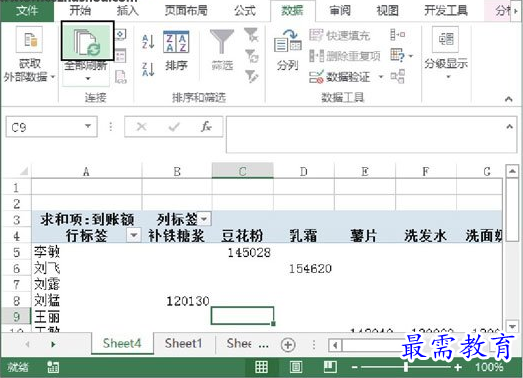Click vertical scrollbar up arrow

[512, 171]
